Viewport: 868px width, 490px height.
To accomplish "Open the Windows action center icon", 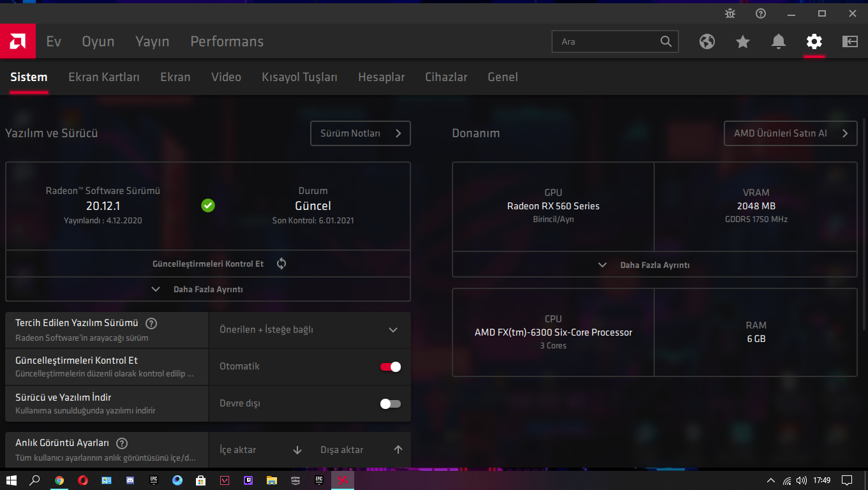I will (x=847, y=480).
